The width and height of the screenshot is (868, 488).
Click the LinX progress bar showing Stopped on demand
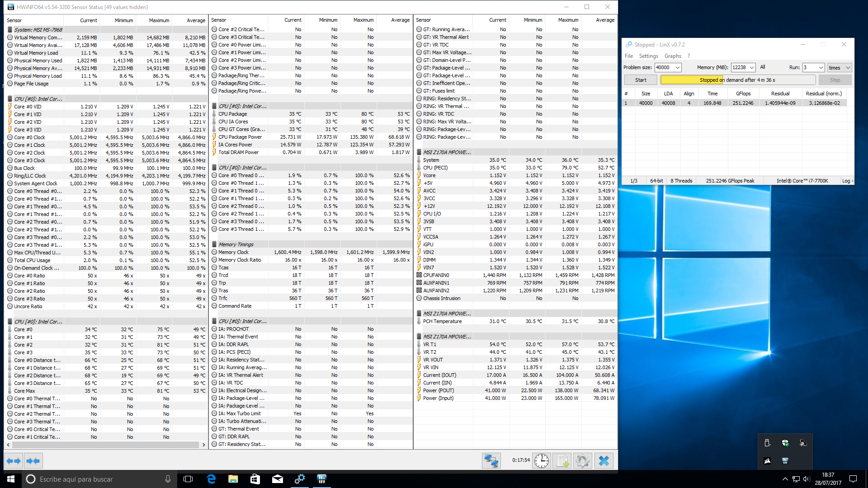738,80
